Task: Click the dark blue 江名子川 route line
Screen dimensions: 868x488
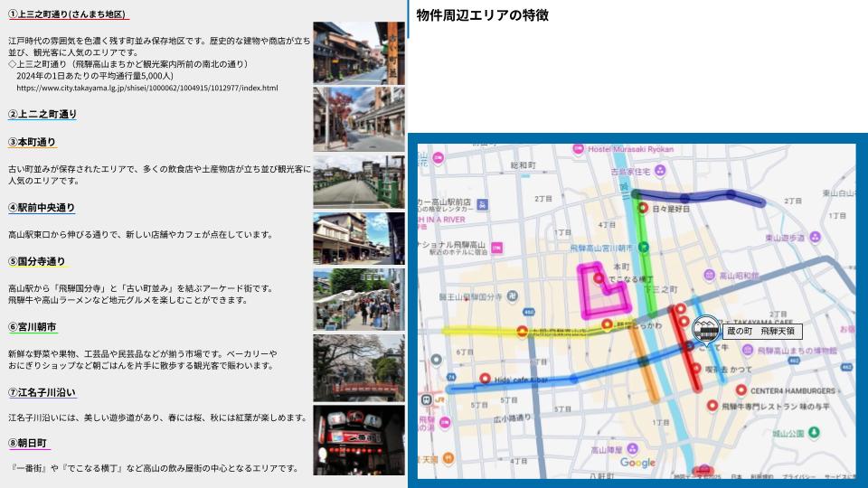Action: coord(700,196)
